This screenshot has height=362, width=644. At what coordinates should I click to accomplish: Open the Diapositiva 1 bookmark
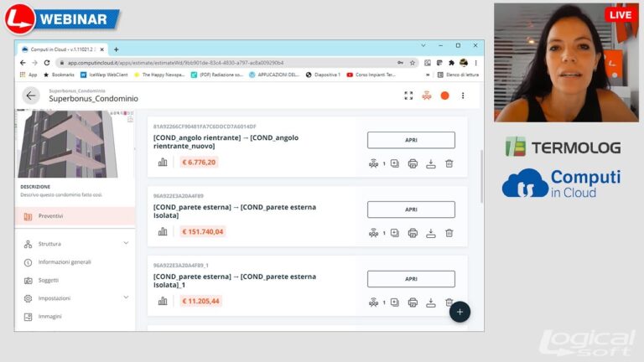[323, 75]
